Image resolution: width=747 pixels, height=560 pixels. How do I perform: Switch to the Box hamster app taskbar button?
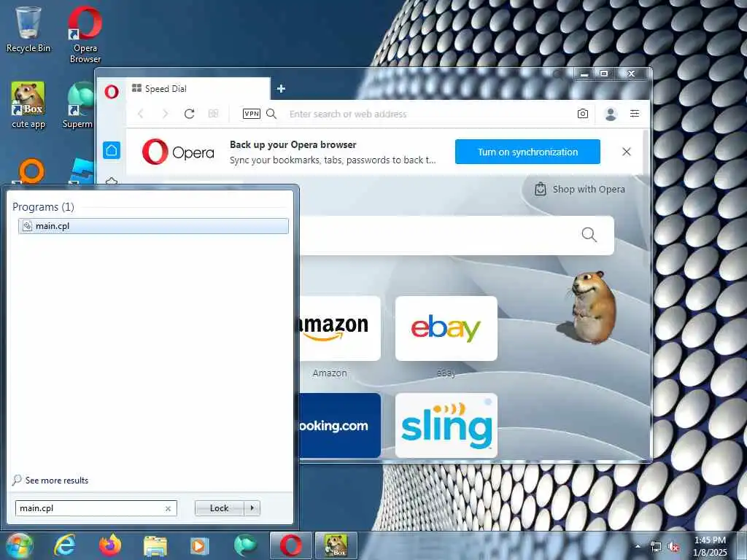point(336,545)
